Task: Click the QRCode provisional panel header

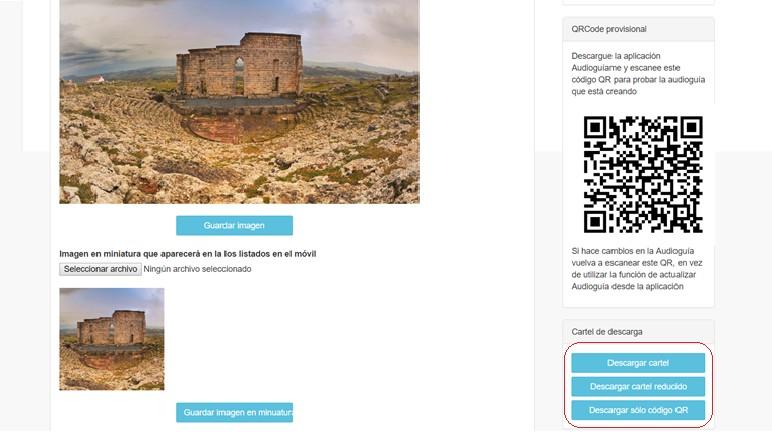Action: pyautogui.click(x=638, y=29)
